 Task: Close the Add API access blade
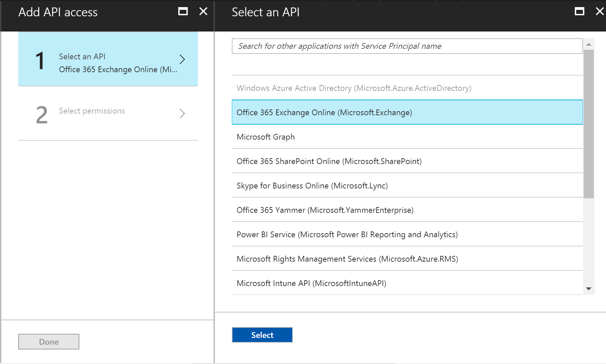click(x=203, y=12)
